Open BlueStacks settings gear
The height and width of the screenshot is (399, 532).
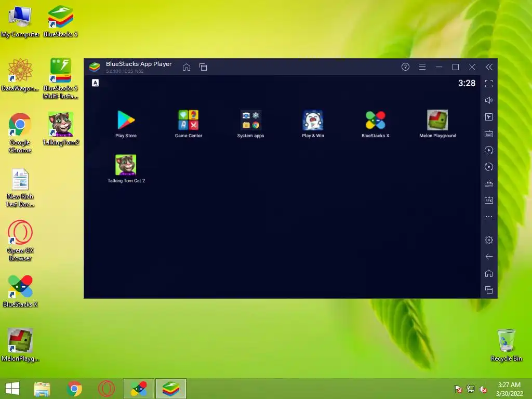[x=488, y=240]
